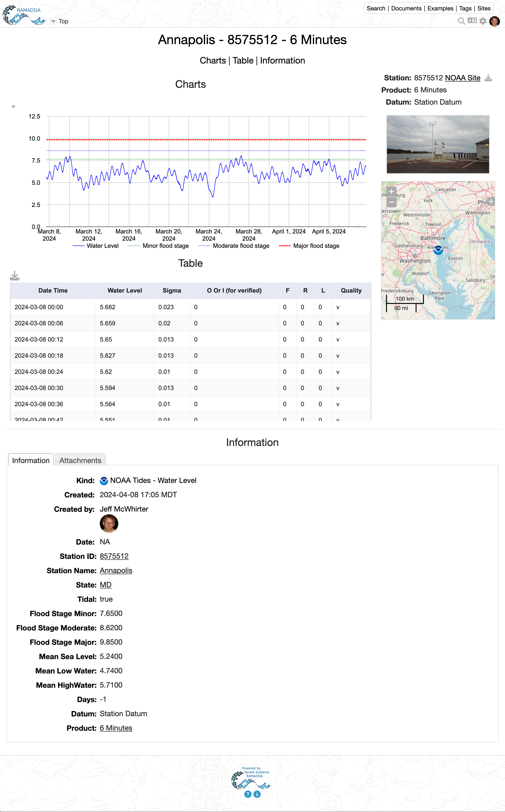Sort table by Quality column

coord(351,291)
